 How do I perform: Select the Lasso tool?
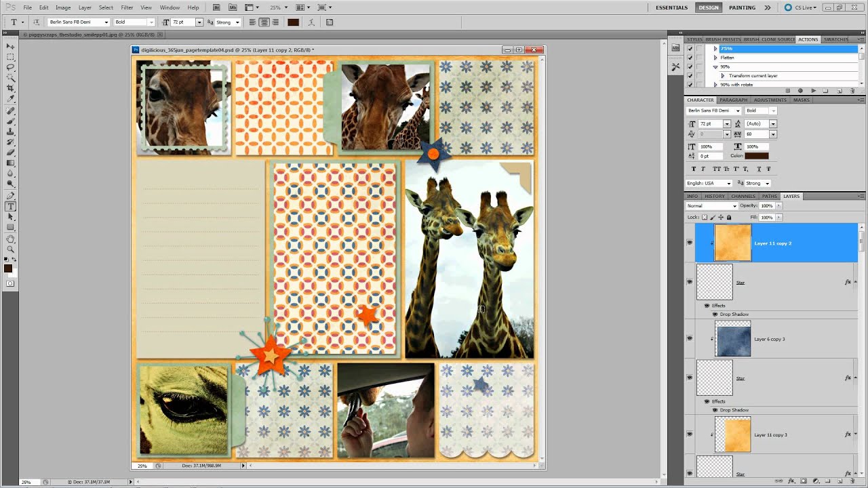(11, 67)
